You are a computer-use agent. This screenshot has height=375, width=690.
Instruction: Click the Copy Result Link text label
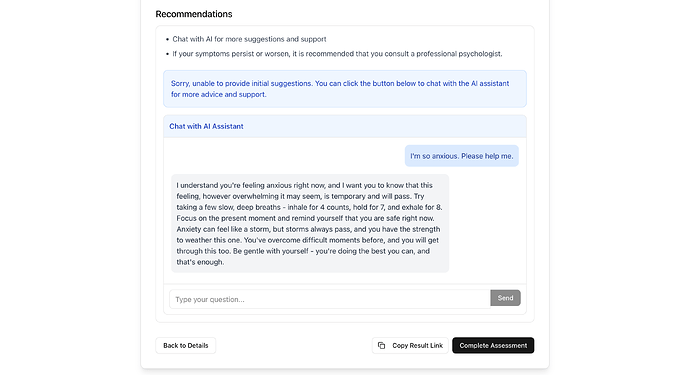point(417,346)
